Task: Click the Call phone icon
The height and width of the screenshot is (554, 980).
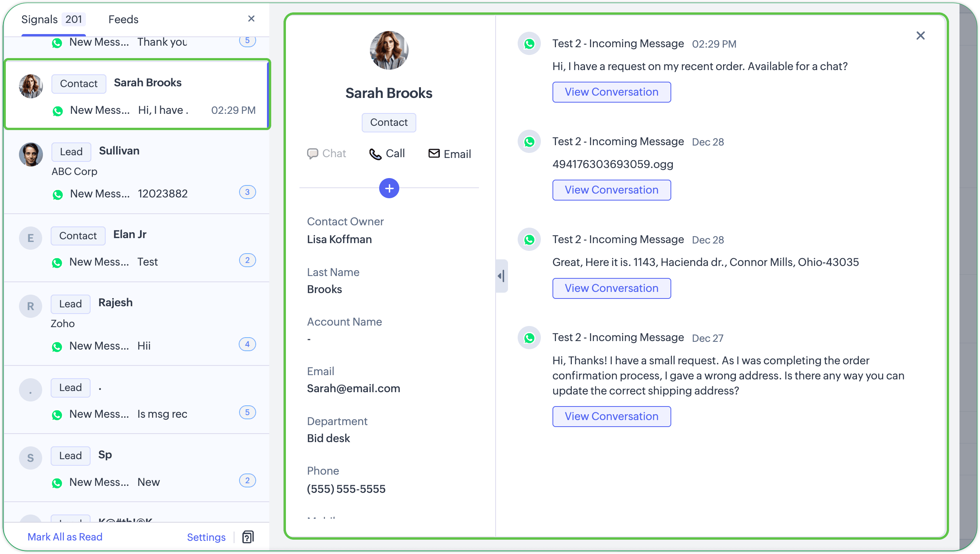Action: click(x=375, y=154)
